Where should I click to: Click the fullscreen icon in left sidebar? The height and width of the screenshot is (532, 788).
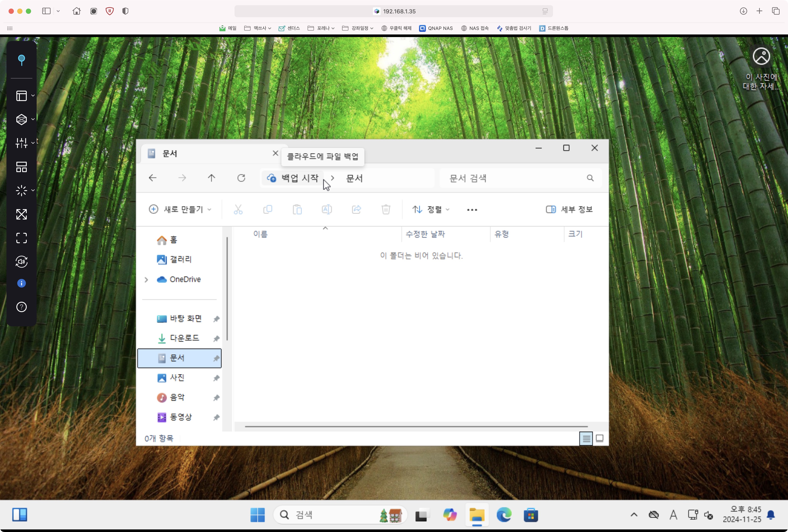click(x=21, y=238)
